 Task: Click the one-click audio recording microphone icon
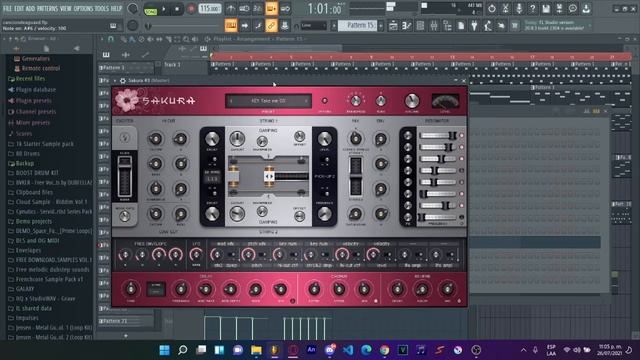[x=519, y=9]
